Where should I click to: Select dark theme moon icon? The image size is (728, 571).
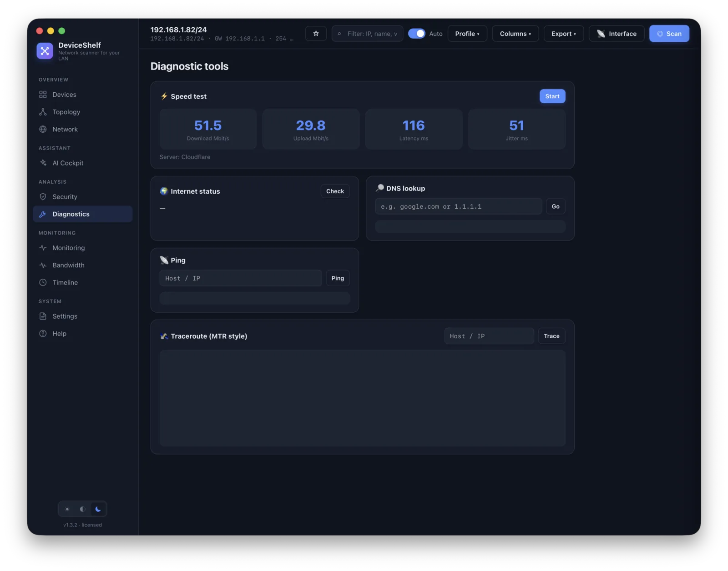98,509
